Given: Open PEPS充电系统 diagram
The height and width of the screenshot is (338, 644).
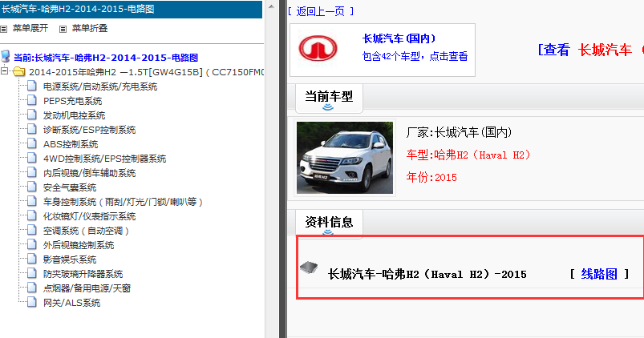Looking at the screenshot, I should 73,101.
